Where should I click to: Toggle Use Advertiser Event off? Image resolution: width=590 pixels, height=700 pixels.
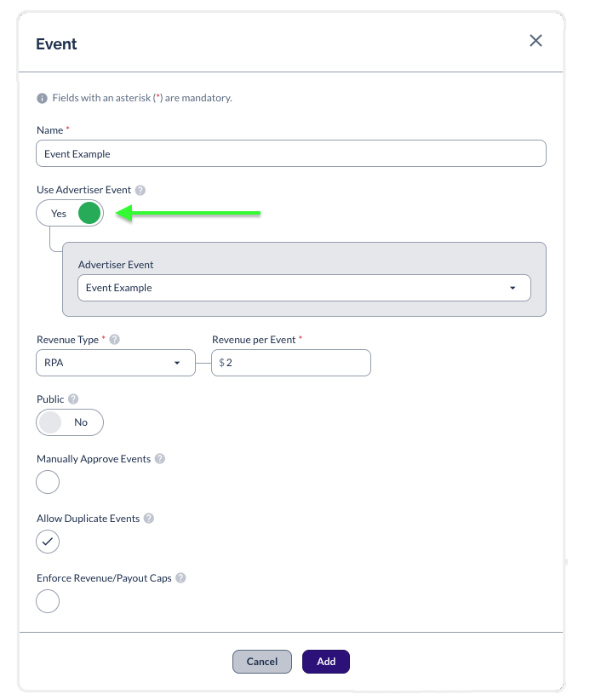[70, 213]
